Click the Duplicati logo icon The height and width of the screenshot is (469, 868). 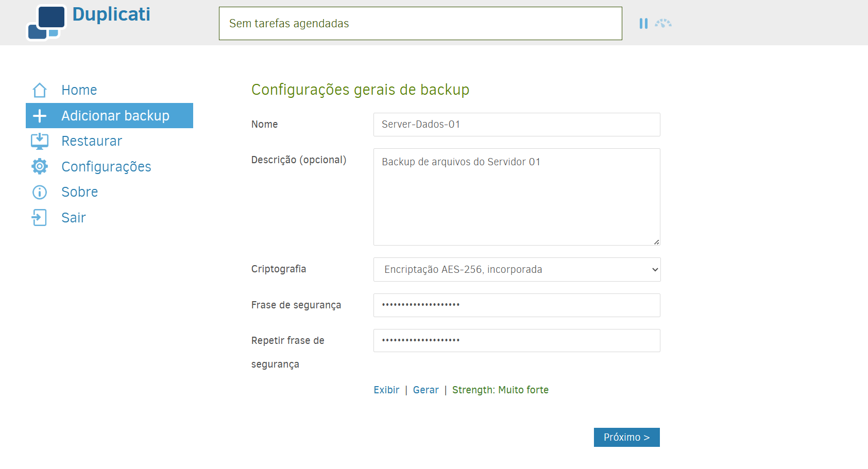[x=46, y=23]
